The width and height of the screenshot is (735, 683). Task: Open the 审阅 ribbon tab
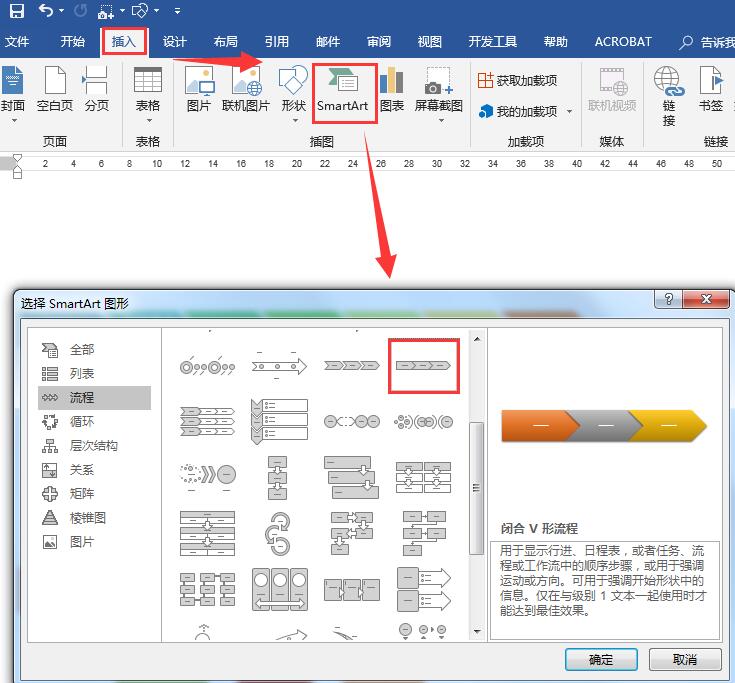click(x=379, y=42)
